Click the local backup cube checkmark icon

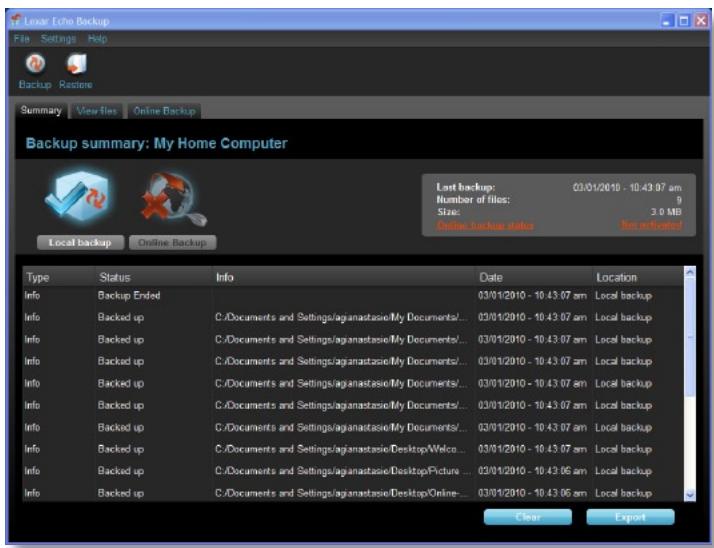(78, 197)
